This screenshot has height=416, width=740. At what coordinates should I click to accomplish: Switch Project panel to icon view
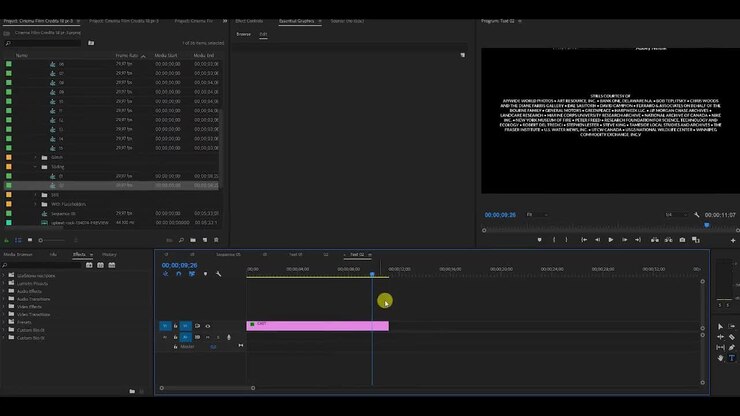pyautogui.click(x=30, y=240)
